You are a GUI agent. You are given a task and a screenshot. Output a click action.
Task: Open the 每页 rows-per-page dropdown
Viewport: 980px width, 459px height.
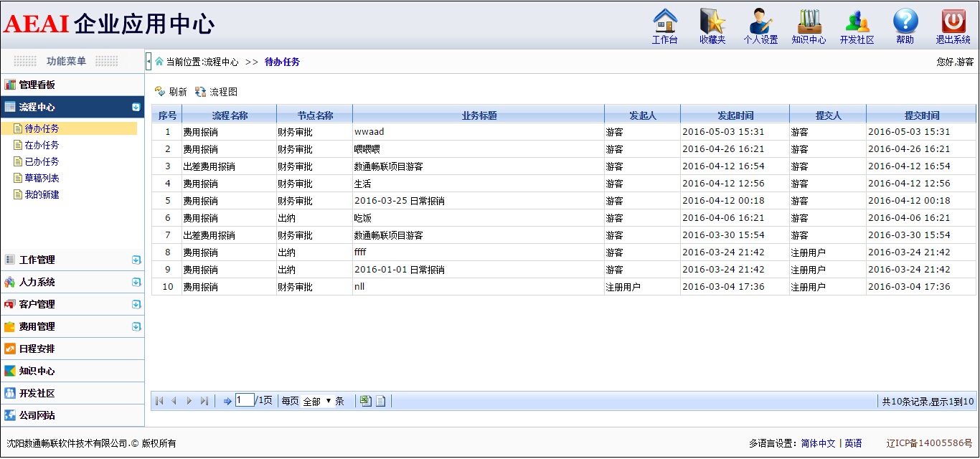point(317,401)
